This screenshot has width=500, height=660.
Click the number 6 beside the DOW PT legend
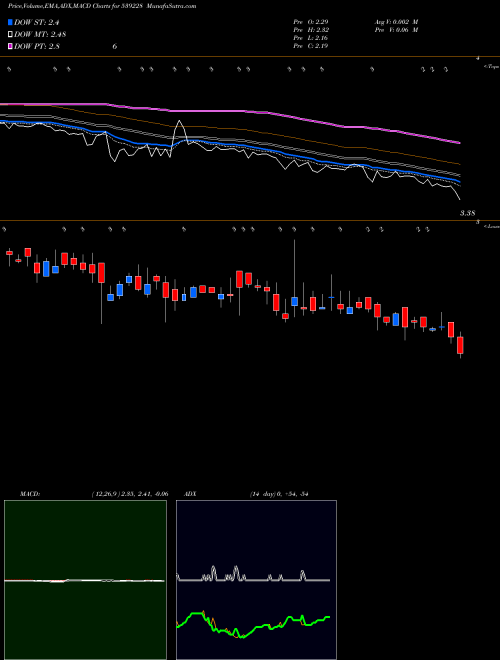(x=115, y=46)
